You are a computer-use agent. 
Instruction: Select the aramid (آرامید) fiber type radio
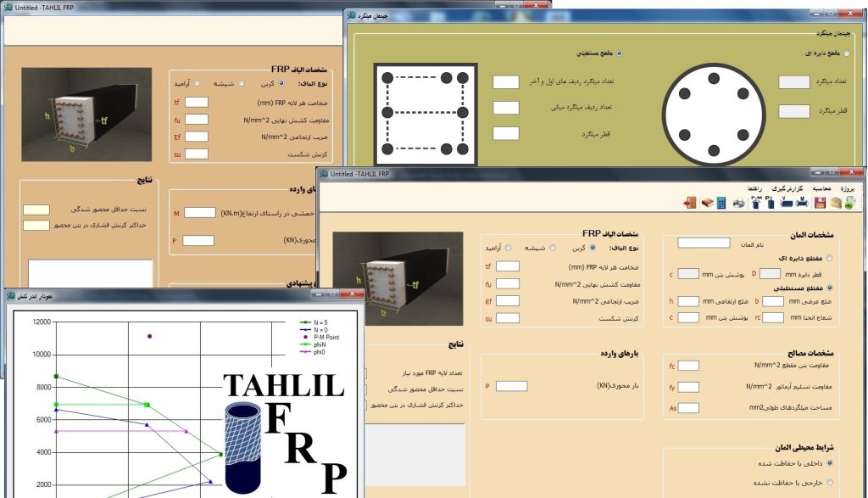coord(509,248)
